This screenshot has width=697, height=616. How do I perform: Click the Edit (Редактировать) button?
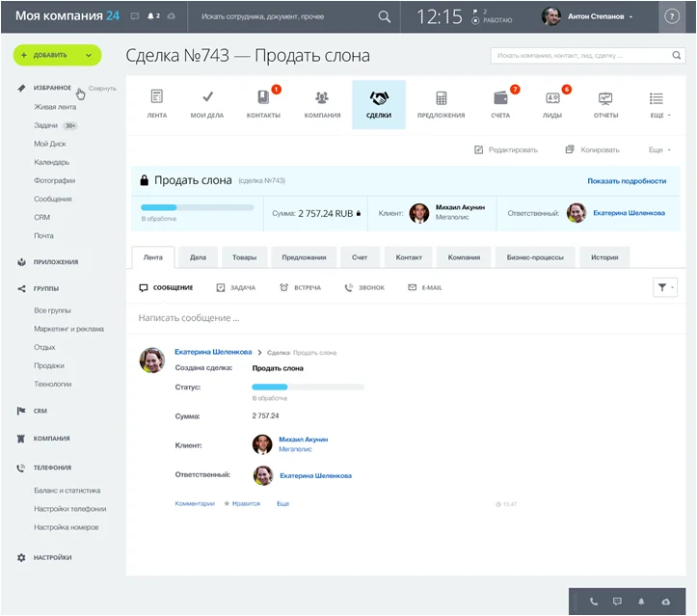click(x=506, y=150)
